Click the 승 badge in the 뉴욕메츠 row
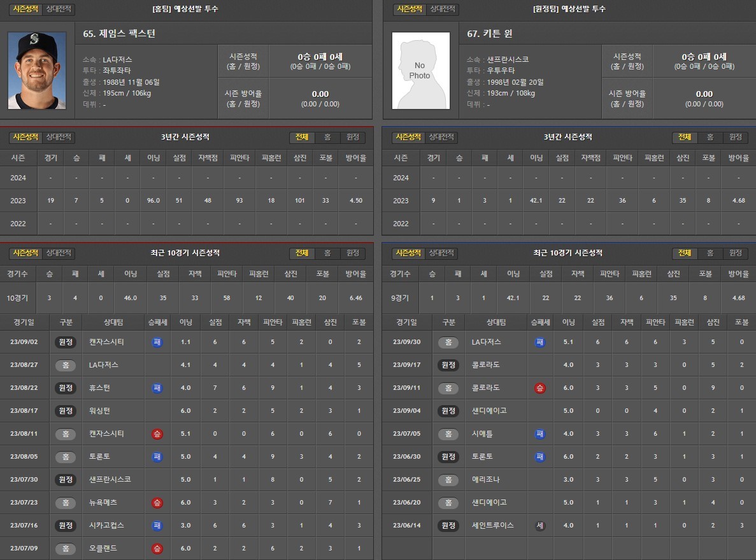This screenshot has width=756, height=560. (x=157, y=503)
